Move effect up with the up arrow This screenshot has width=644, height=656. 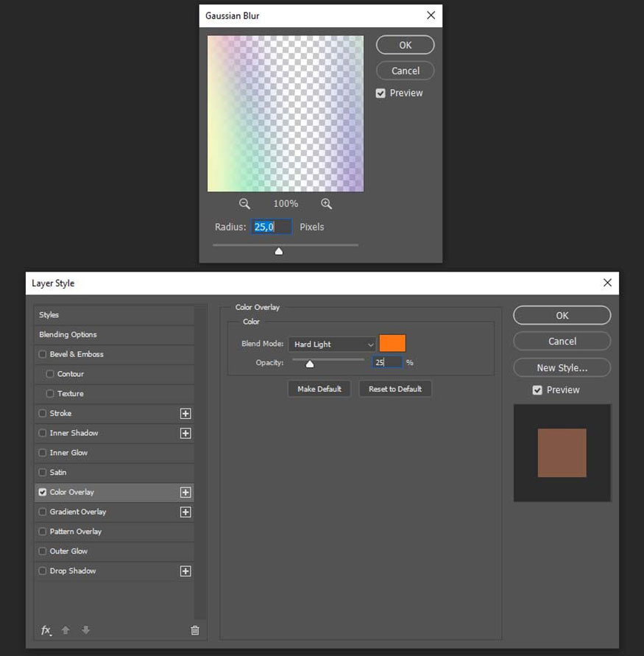coord(66,629)
